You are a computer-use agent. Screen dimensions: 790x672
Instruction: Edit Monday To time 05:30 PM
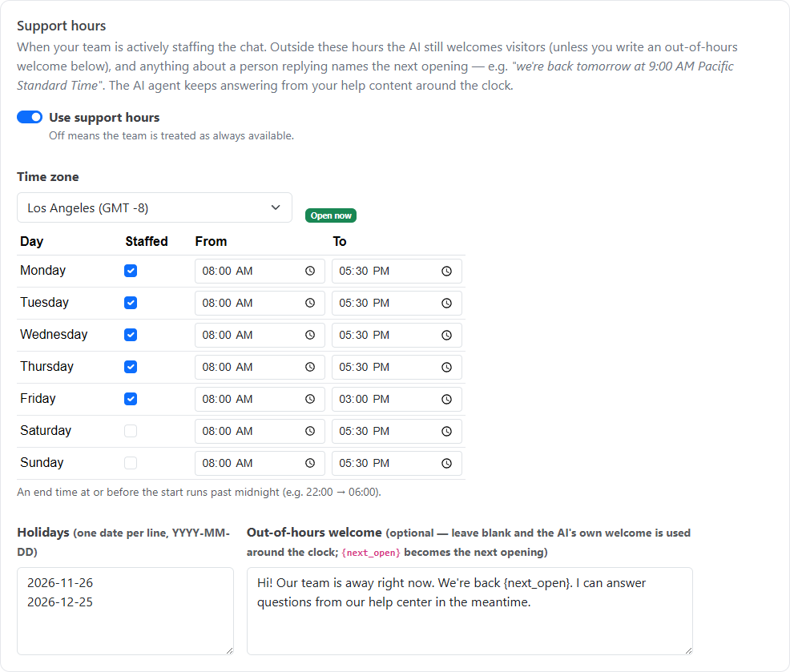pos(397,271)
